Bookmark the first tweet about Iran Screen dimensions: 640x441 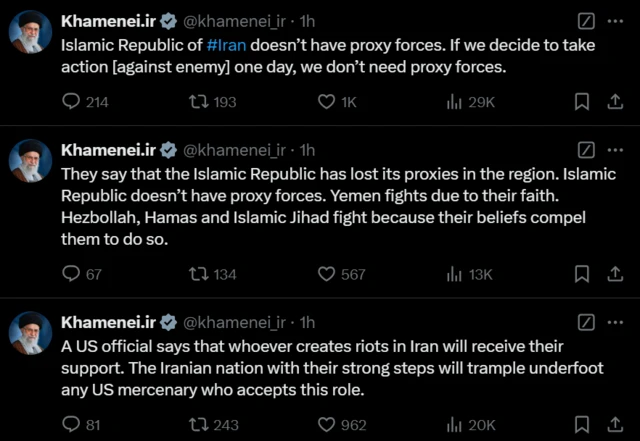point(582,101)
